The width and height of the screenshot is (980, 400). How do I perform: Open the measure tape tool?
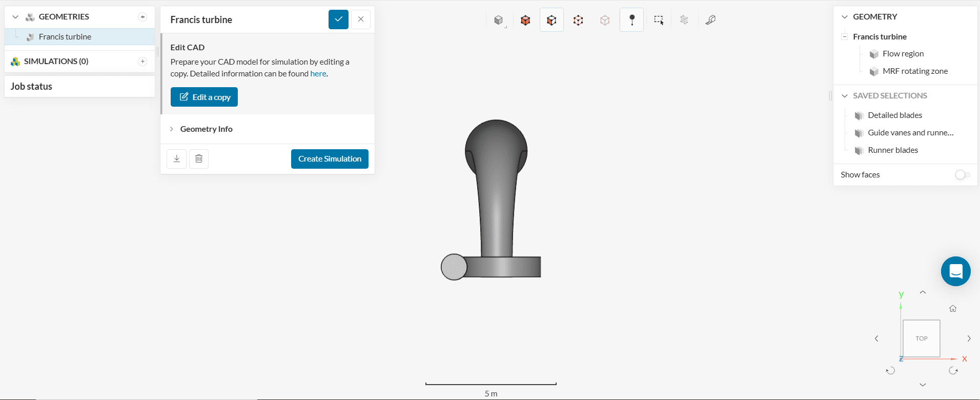(710, 20)
